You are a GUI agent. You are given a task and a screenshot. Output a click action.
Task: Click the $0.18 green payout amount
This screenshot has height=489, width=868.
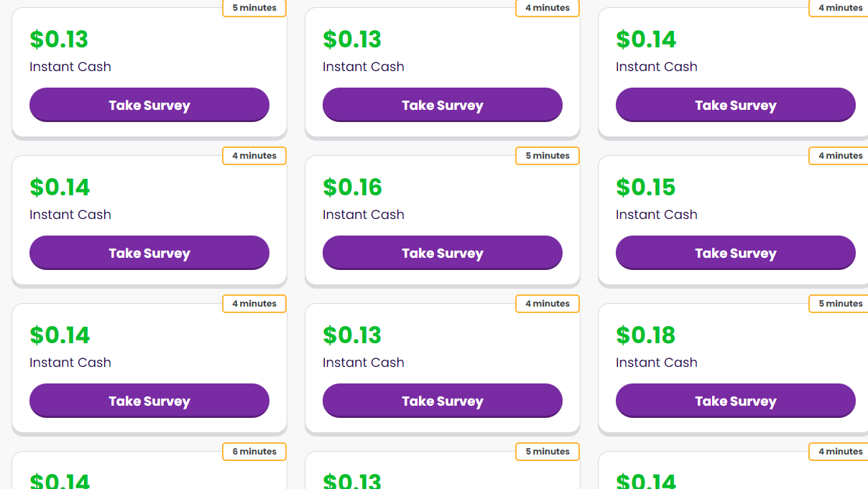[x=645, y=335]
